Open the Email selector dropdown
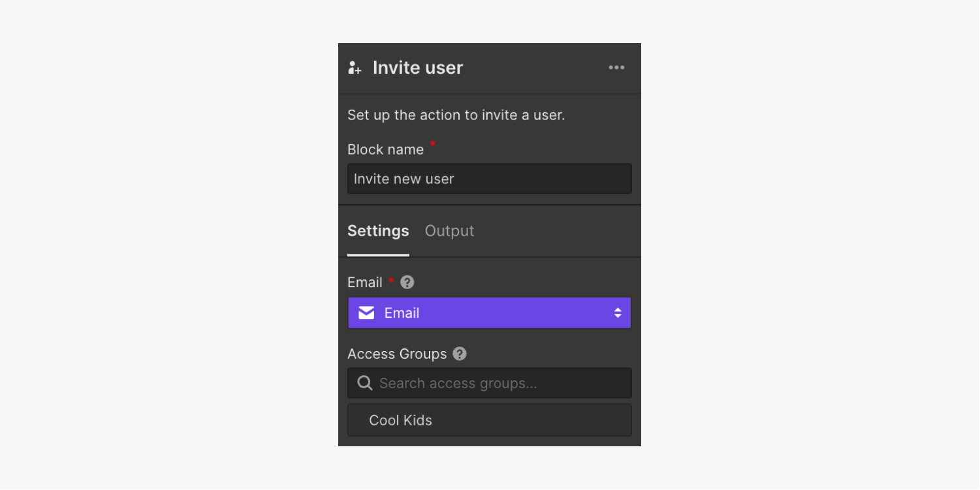Image resolution: width=980 pixels, height=490 pixels. pyautogui.click(x=489, y=313)
